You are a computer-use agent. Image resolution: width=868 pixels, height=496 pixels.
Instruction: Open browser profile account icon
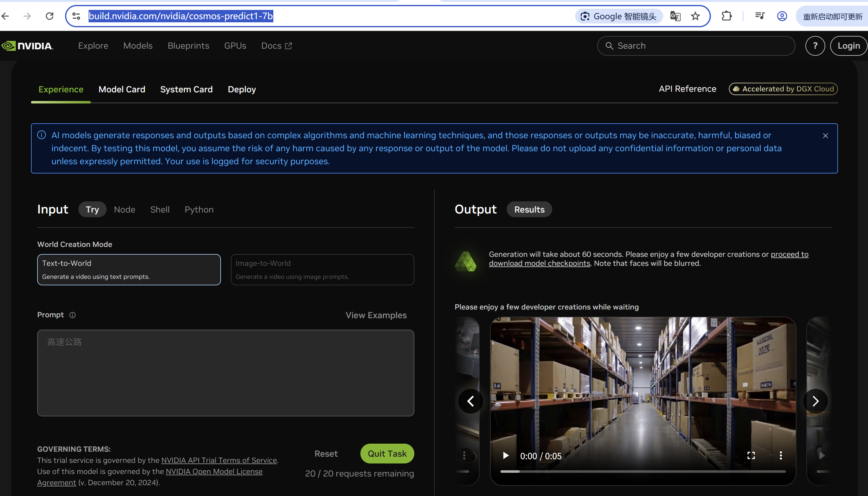(x=782, y=16)
